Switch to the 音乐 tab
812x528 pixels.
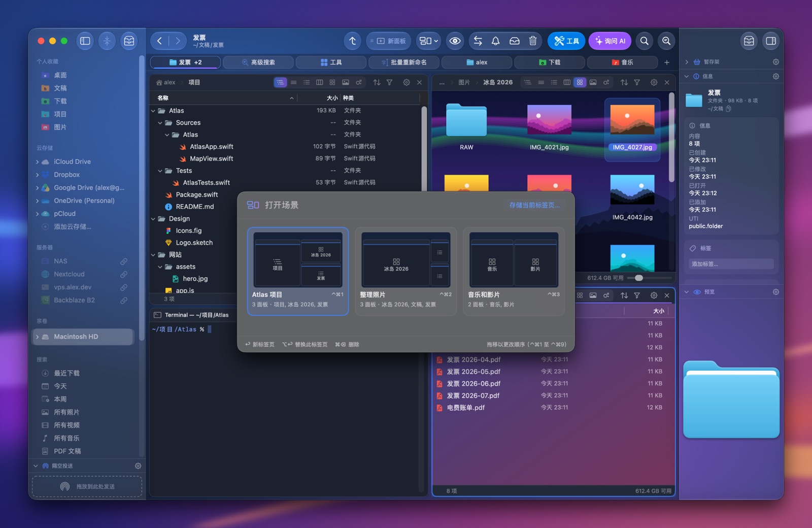622,62
